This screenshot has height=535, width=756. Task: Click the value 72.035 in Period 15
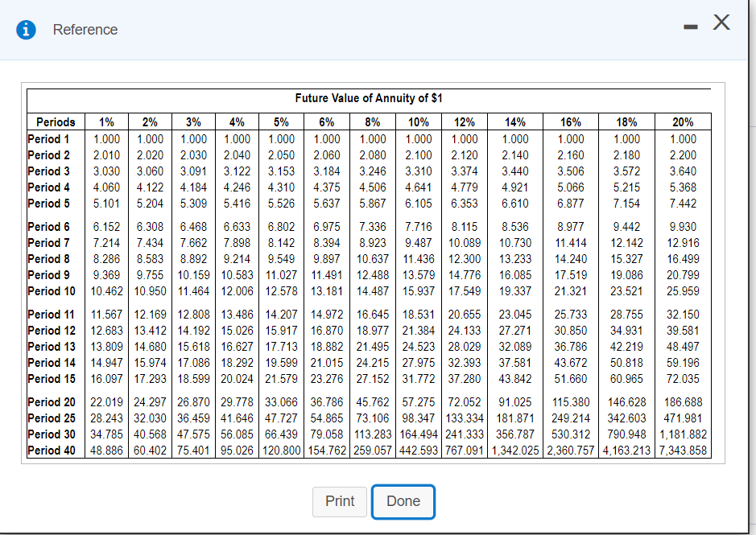[683, 379]
